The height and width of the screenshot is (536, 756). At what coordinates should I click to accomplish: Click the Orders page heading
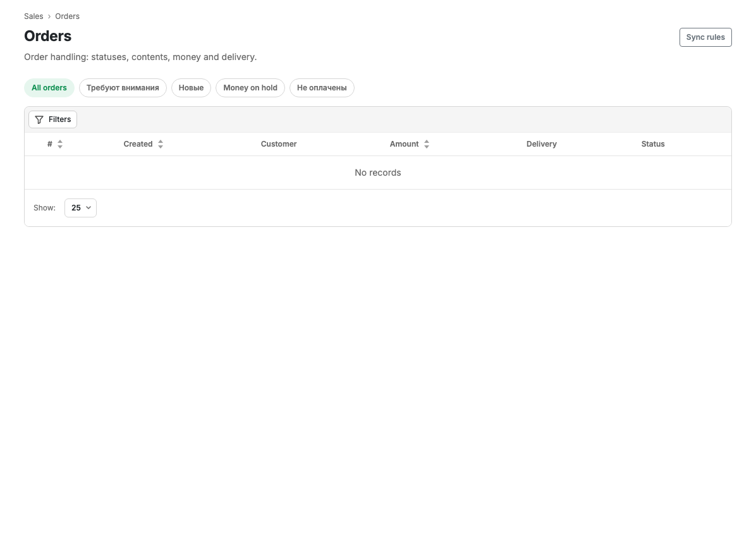click(48, 36)
